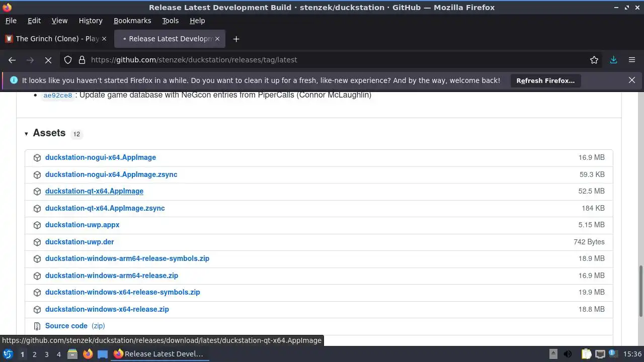Click the 742 Bytes size text
Screen dimensions: 644x362
click(589, 242)
